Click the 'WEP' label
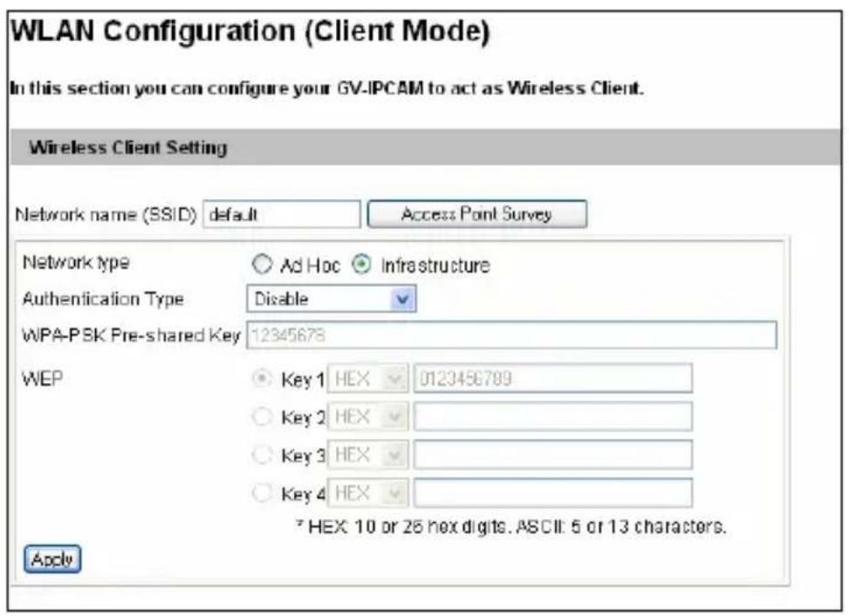Viewport: 849px width, 616px height. click(x=42, y=379)
